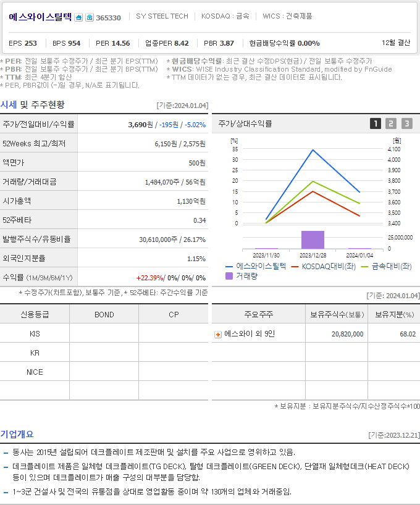Click the CP column header
The image size is (420, 505).
(x=174, y=315)
